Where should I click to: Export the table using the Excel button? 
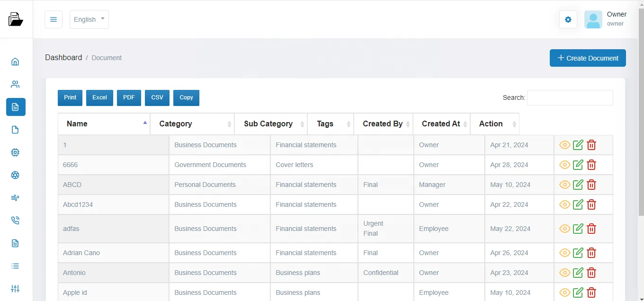tap(99, 97)
